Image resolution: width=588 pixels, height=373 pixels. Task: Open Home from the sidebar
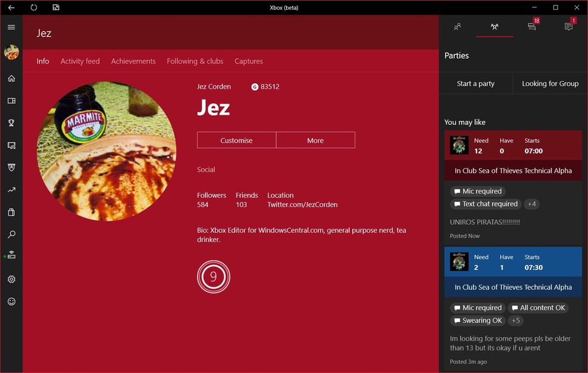click(x=11, y=78)
